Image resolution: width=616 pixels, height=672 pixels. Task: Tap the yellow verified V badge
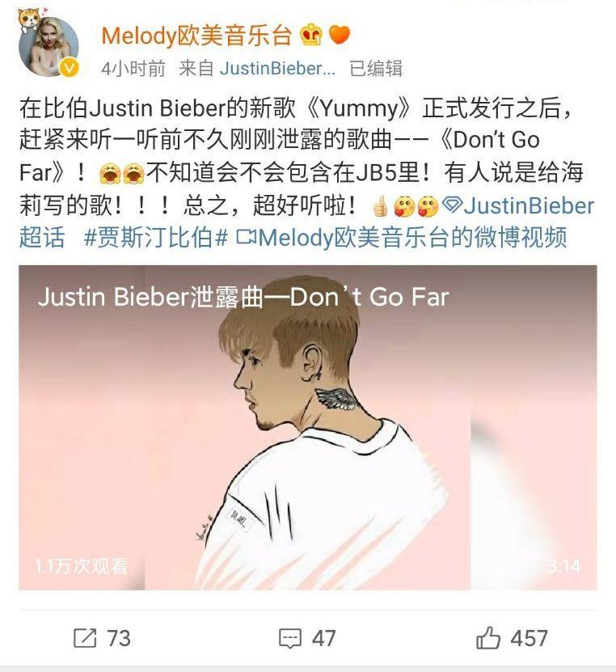pyautogui.click(x=69, y=68)
